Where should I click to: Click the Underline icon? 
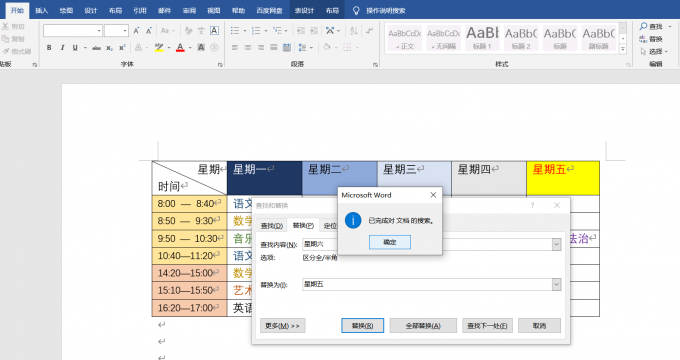point(75,48)
